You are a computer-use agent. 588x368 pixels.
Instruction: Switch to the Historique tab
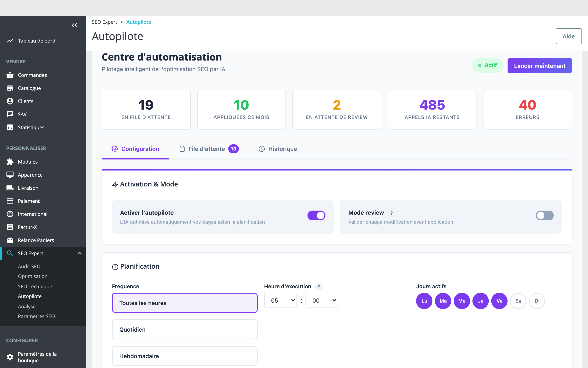pyautogui.click(x=278, y=149)
